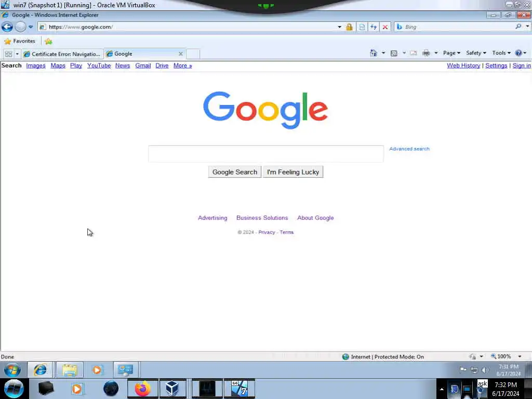Image resolution: width=532 pixels, height=399 pixels.
Task: Open the Gmail link
Action: (143, 65)
